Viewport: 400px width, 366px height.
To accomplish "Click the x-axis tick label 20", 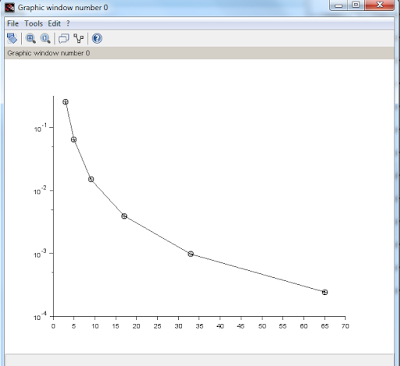I will (137, 326).
